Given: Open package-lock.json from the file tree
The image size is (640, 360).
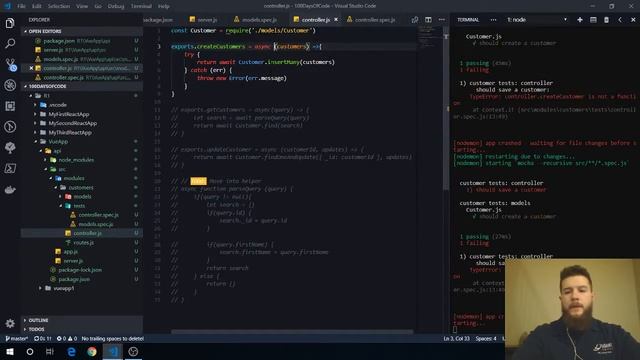Looking at the screenshot, I should tap(80, 270).
